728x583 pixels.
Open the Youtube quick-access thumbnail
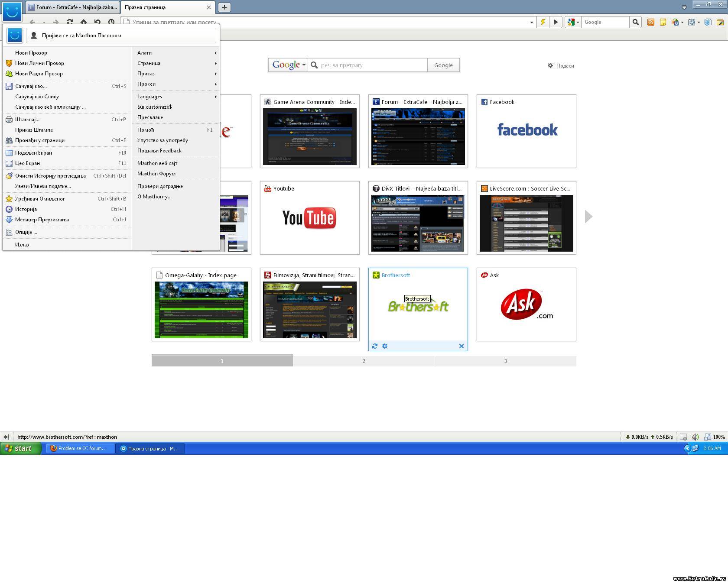(x=309, y=218)
